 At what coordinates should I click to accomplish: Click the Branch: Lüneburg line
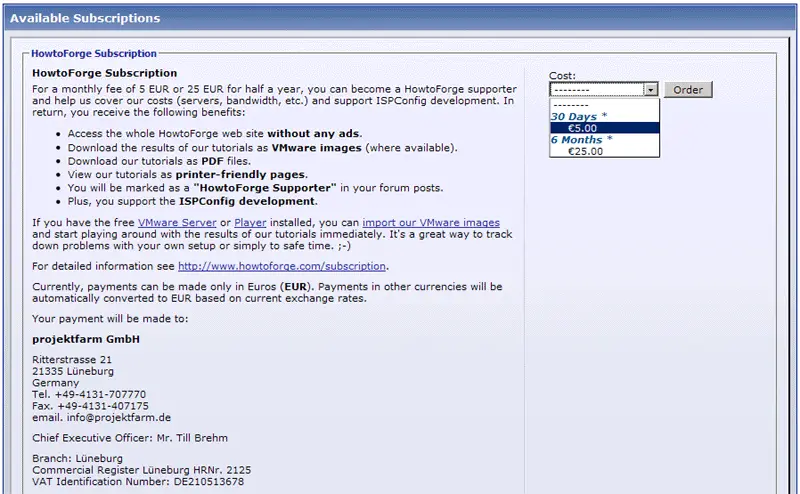tap(77, 458)
